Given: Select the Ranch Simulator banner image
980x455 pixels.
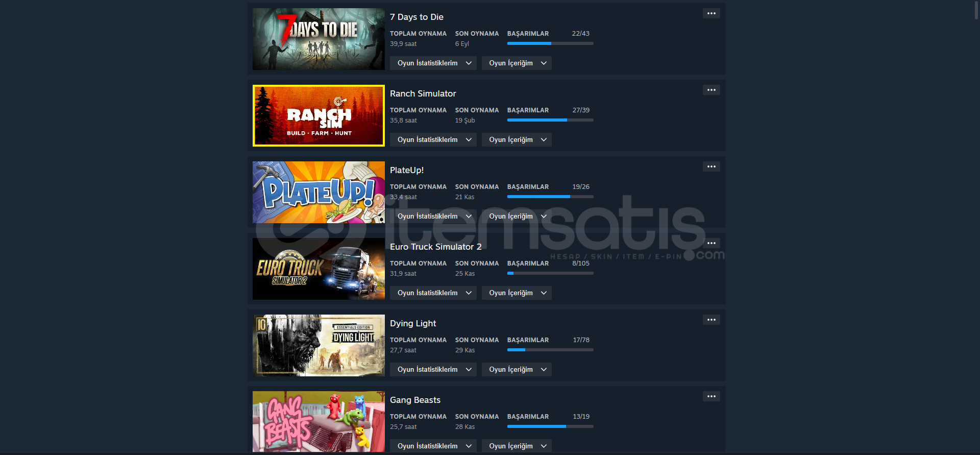Looking at the screenshot, I should [318, 115].
